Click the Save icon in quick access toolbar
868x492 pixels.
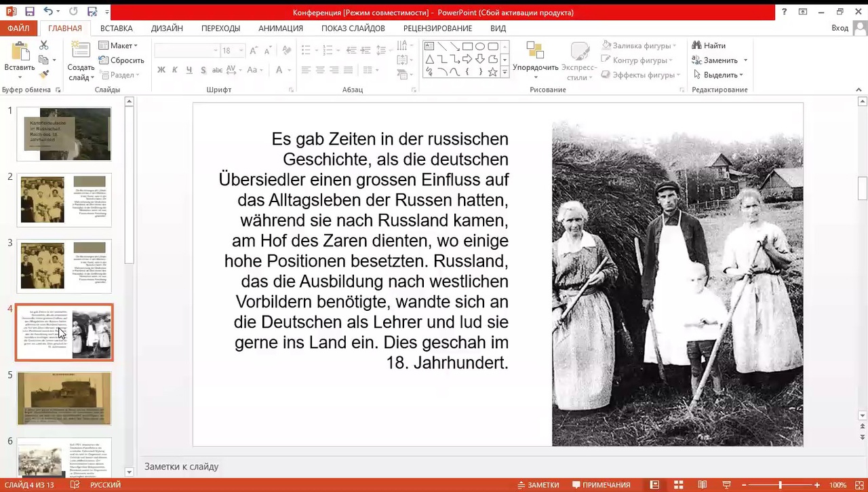(29, 12)
